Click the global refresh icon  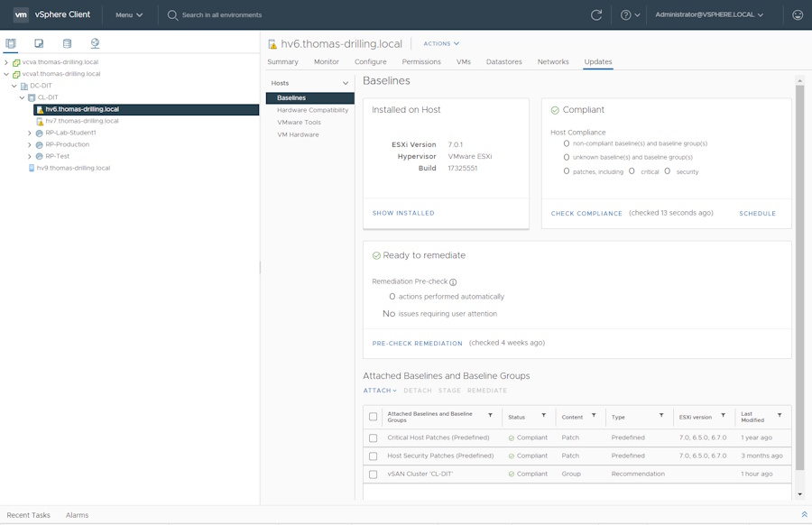click(596, 15)
